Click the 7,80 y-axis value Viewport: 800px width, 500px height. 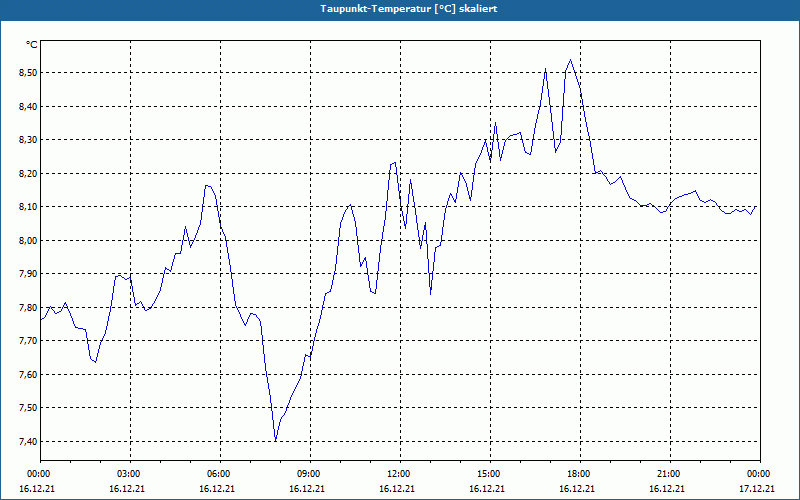pyautogui.click(x=28, y=308)
